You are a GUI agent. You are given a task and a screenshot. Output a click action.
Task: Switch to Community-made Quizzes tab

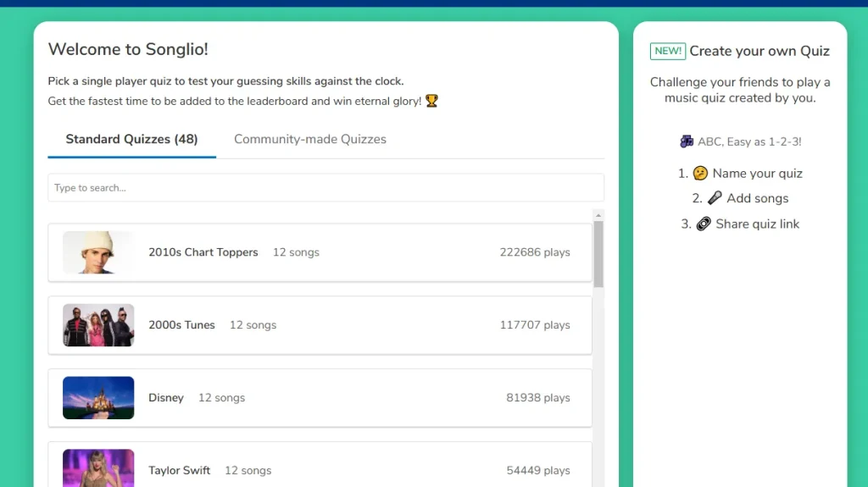(x=310, y=140)
